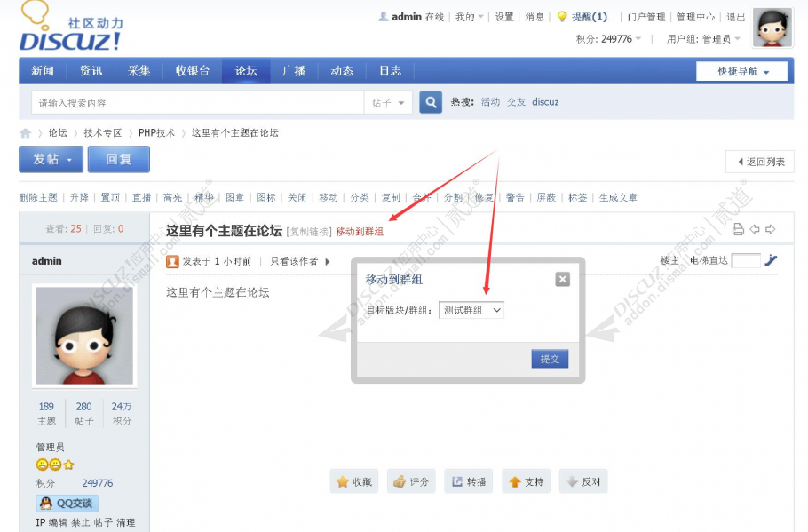Viewport: 808px width, 532px height.
Task: Click hot search term 活动
Action: pos(490,102)
